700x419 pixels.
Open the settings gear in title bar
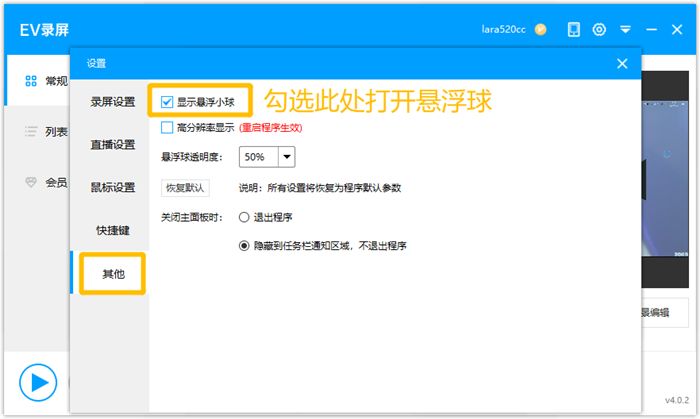(599, 29)
